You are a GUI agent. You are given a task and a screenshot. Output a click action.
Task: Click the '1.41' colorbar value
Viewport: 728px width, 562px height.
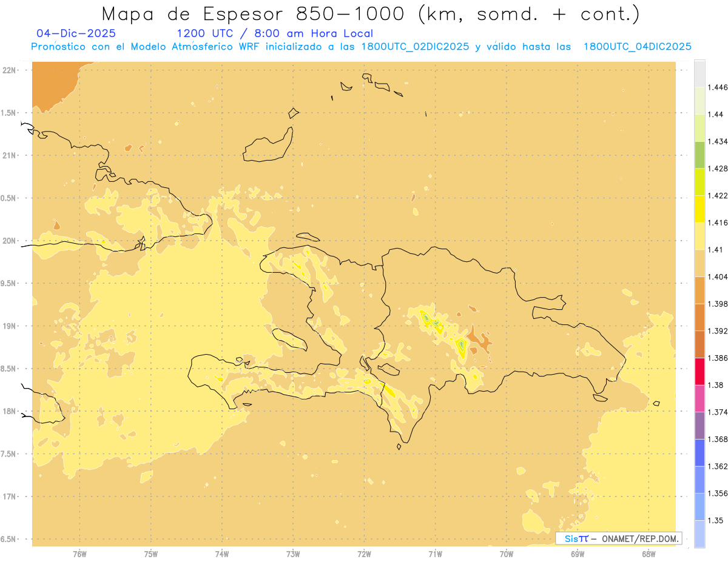click(715, 249)
